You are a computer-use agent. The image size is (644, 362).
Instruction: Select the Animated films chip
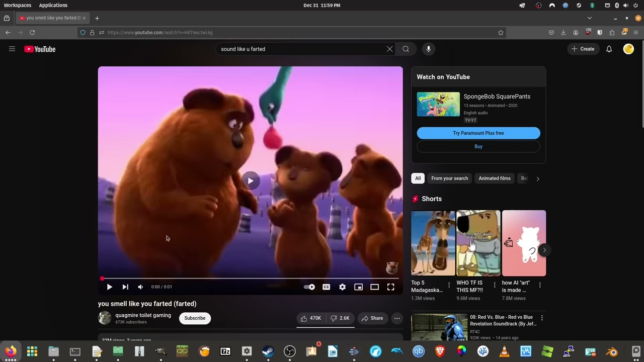pos(495,178)
